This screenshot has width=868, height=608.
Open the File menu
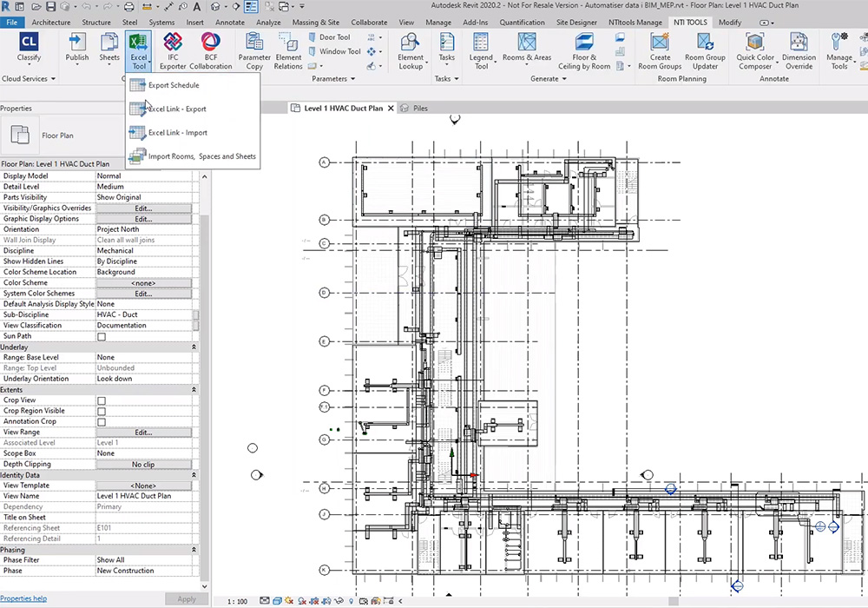pyautogui.click(x=11, y=23)
